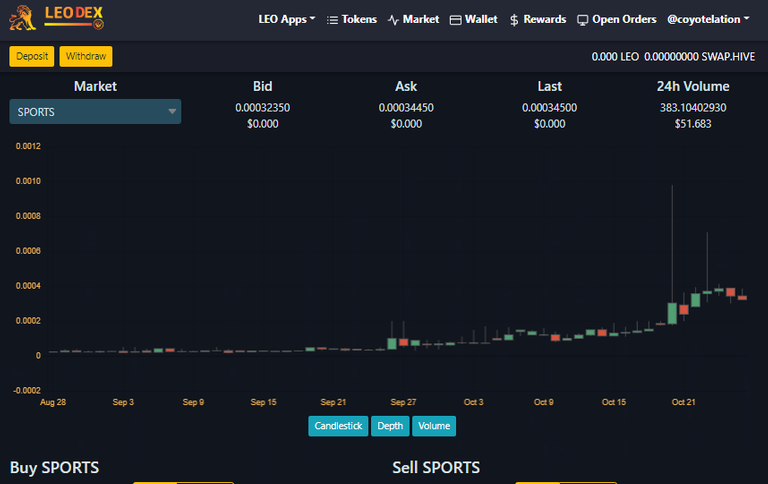Click the Tokens list icon
This screenshot has height=484, width=768.
click(x=332, y=20)
